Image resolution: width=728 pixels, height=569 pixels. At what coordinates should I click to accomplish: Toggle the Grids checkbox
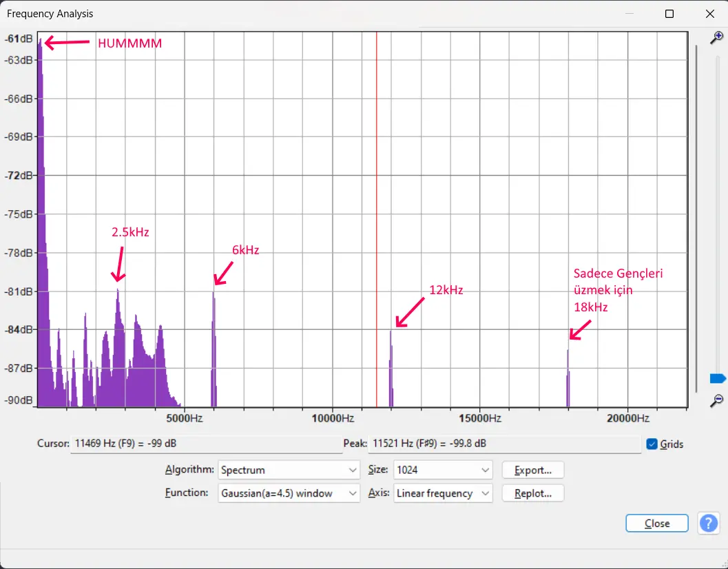pyautogui.click(x=652, y=444)
